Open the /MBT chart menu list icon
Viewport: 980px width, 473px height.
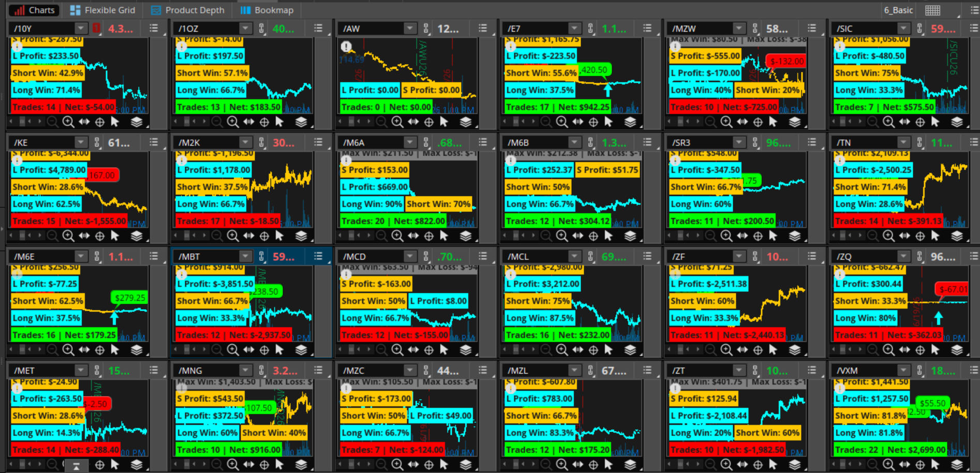tap(318, 256)
